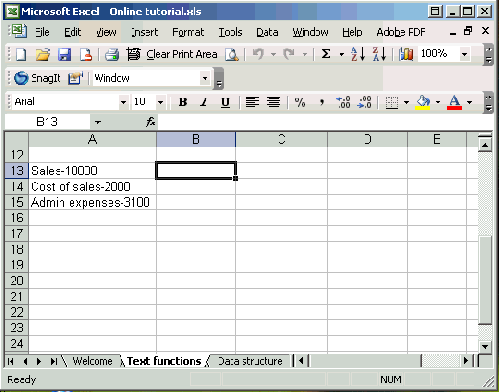This screenshot has height=392, width=499.
Task: Open the Undo history dropdown arrow
Action: [273, 54]
